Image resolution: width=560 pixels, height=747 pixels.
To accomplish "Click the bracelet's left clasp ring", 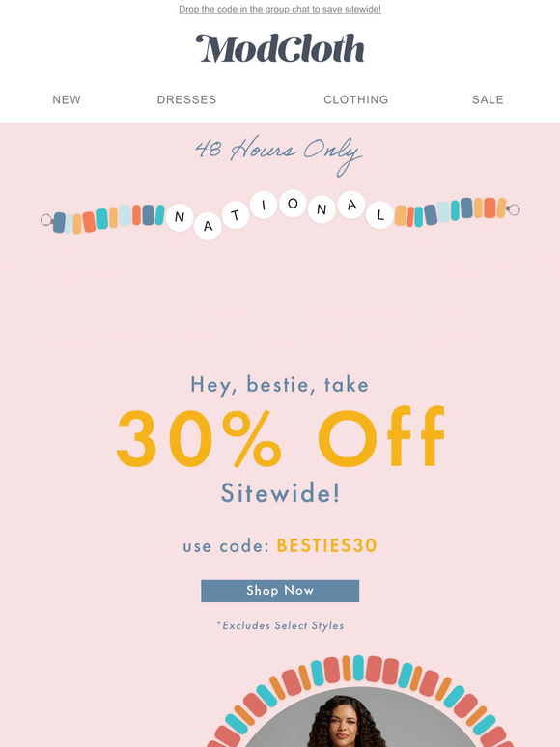I will [46, 220].
